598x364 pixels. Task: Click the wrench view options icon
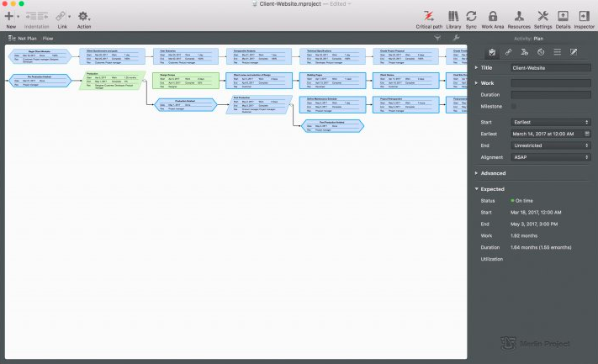pos(456,38)
